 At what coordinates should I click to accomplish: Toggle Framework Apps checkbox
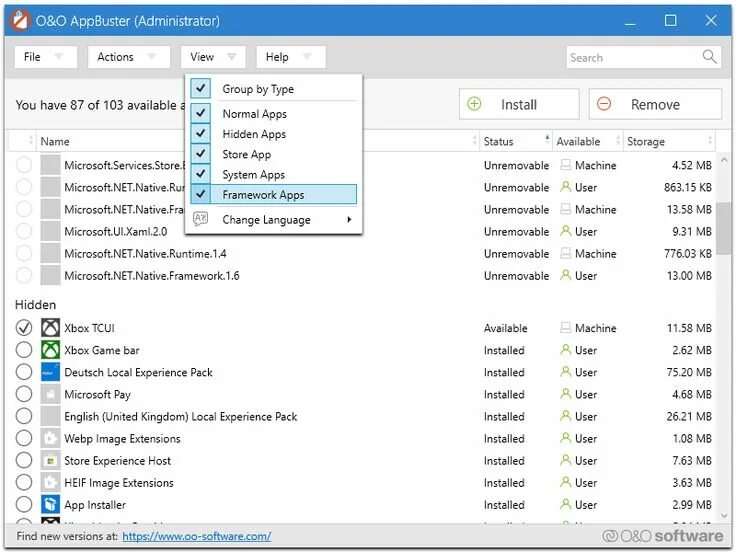point(200,194)
